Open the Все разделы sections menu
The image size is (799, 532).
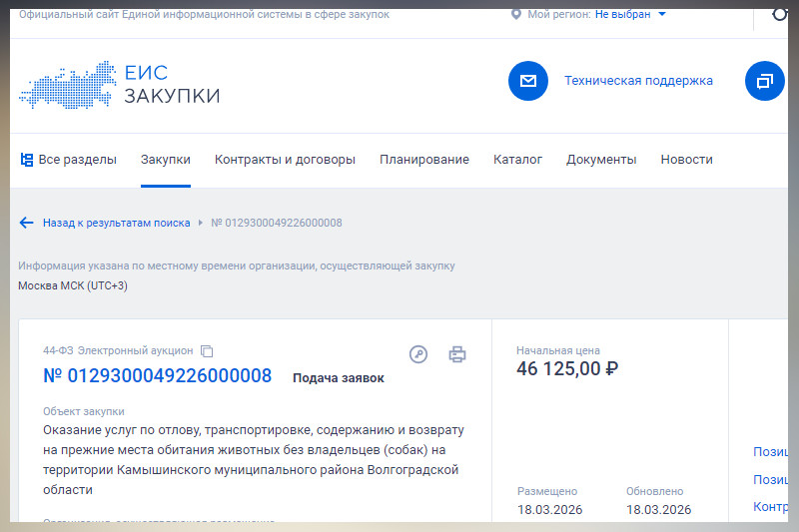68,160
